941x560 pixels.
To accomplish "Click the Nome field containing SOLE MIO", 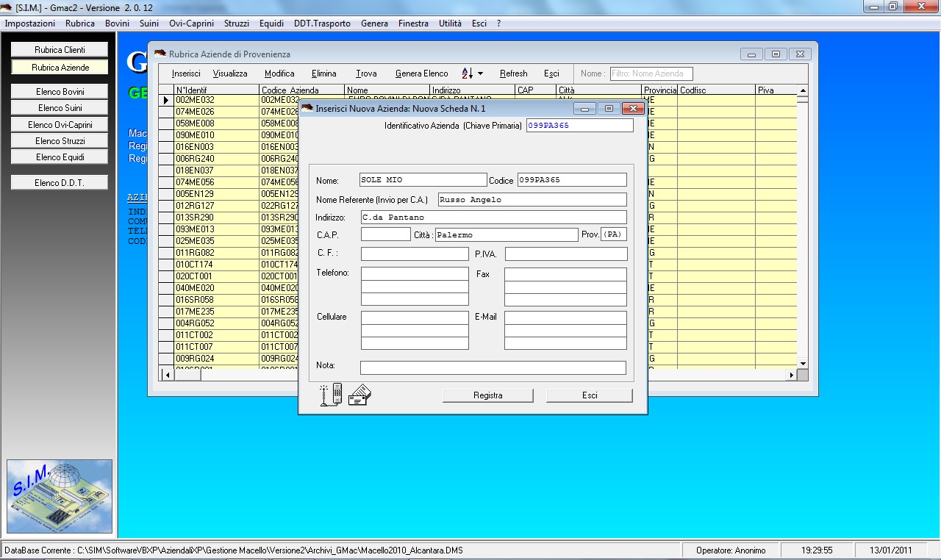I will tap(423, 180).
